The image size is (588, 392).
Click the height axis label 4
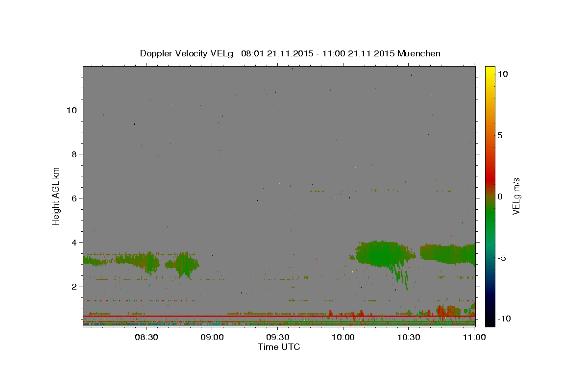coord(74,242)
